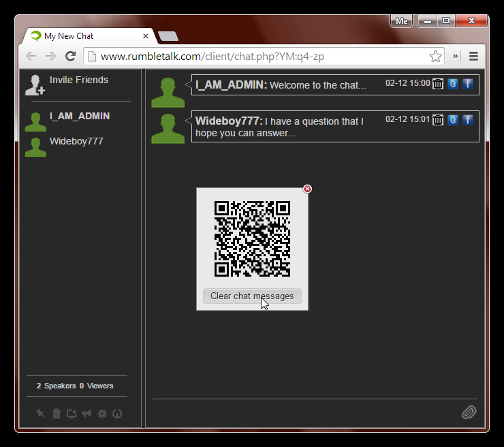Select user Wideboy777 in the user list

tap(76, 142)
